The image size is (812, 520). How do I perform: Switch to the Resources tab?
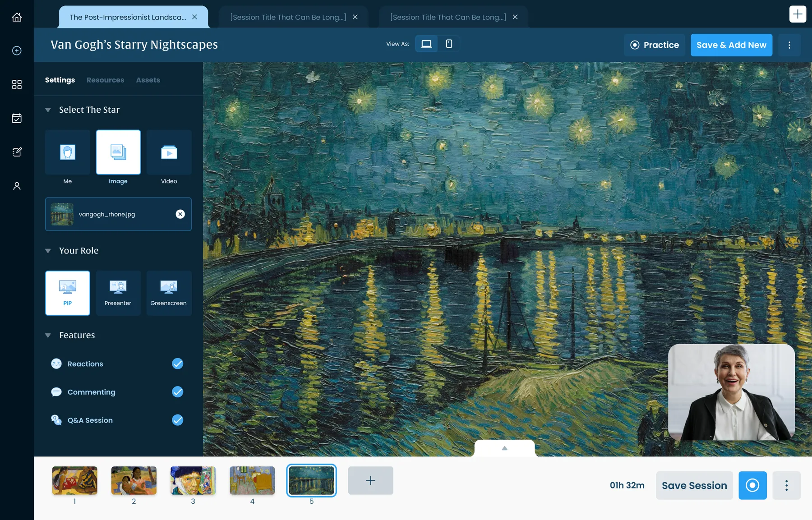[105, 80]
